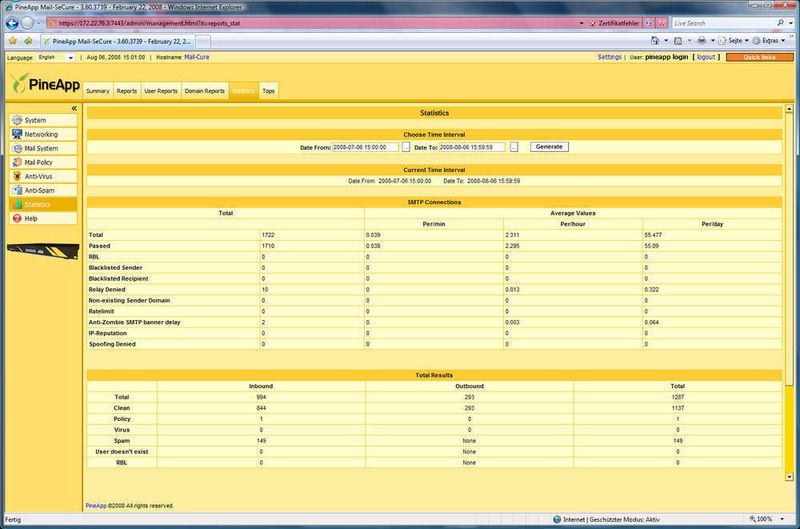Viewport: 800px width, 529px height.
Task: Click the Favorites star icon
Action: [13, 41]
